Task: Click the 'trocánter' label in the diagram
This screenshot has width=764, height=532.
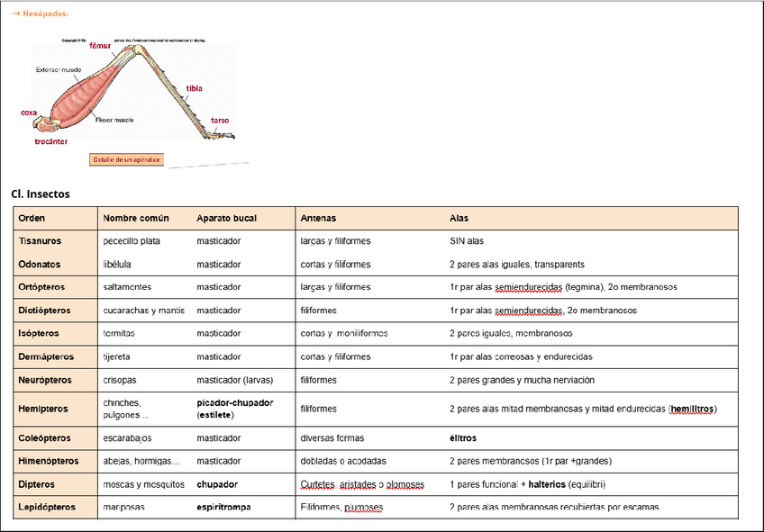Action: pos(51,141)
